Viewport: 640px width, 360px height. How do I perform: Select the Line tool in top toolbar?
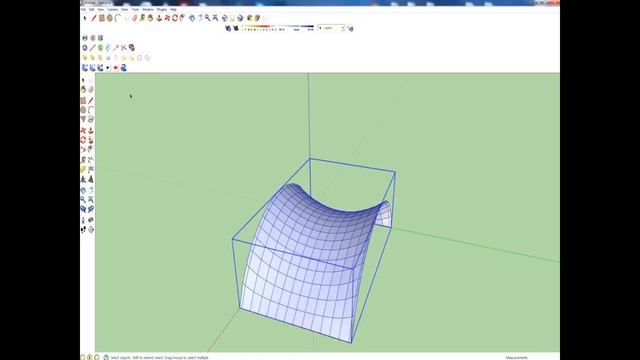93,18
